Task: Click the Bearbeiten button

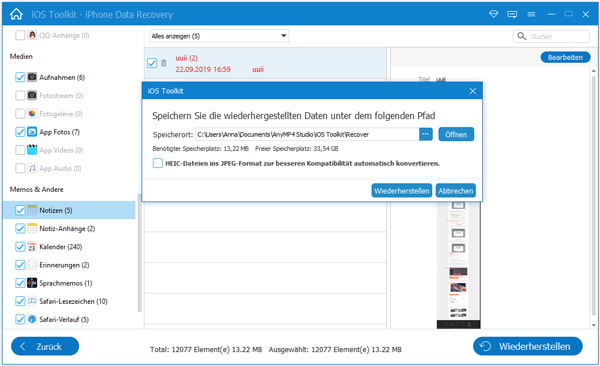Action: (x=565, y=57)
